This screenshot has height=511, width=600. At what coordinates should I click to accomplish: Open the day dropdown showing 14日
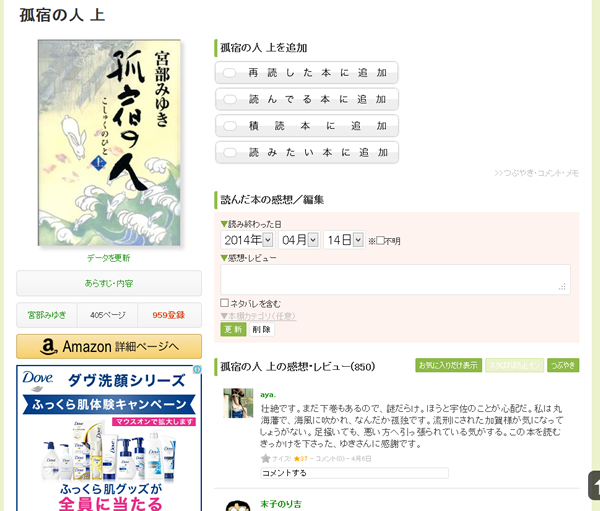coord(344,240)
